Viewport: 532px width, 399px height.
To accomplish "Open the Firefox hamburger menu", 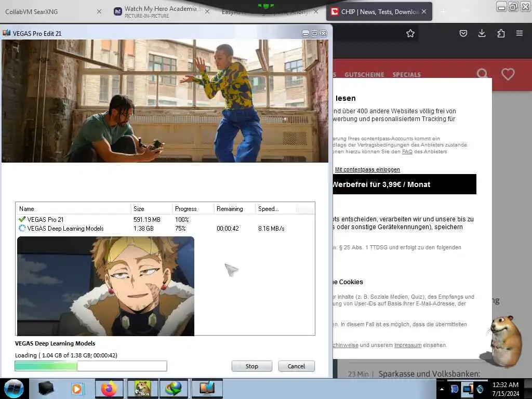I will [520, 33].
